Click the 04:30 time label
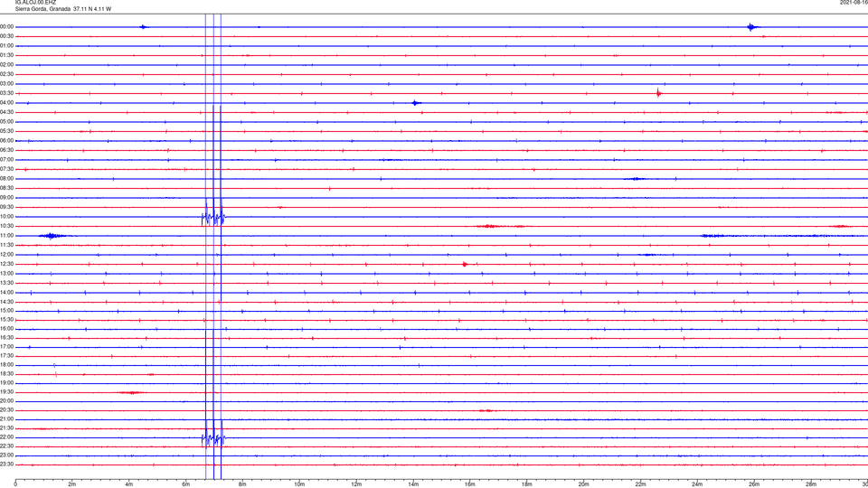This screenshot has width=868, height=488. point(6,112)
